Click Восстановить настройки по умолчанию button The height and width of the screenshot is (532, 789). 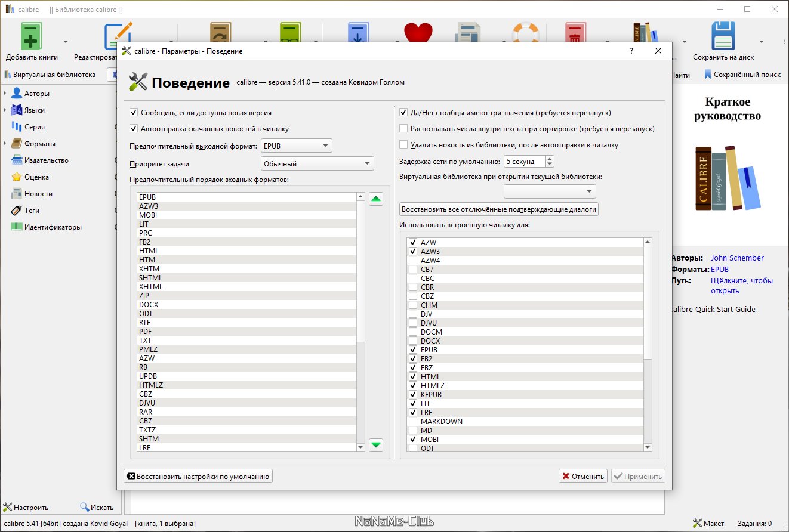pos(198,476)
